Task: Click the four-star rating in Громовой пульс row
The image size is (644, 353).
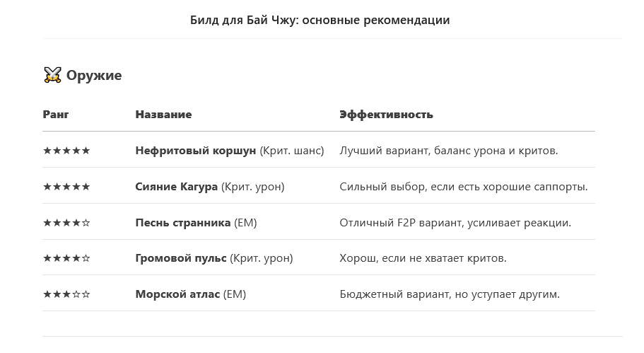Action: pos(66,258)
